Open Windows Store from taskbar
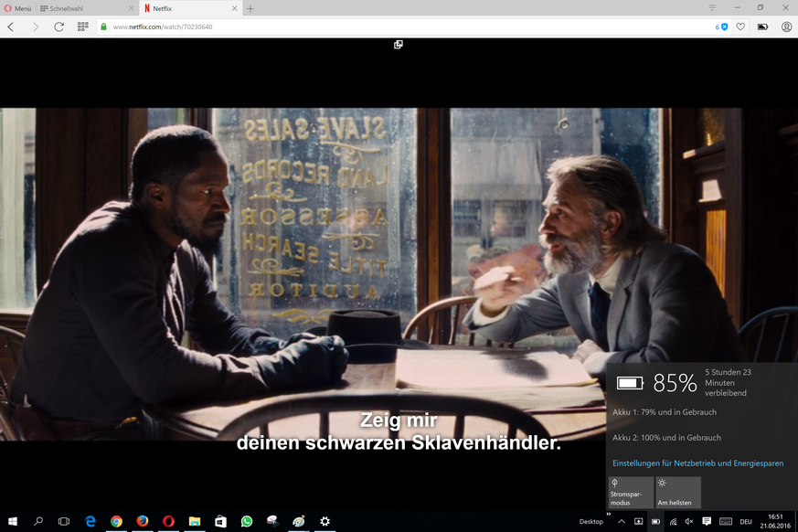This screenshot has width=798, height=532. (220, 521)
